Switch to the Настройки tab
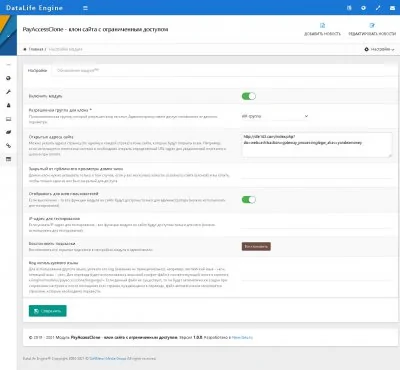This screenshot has height=370, width=400. (x=37, y=71)
